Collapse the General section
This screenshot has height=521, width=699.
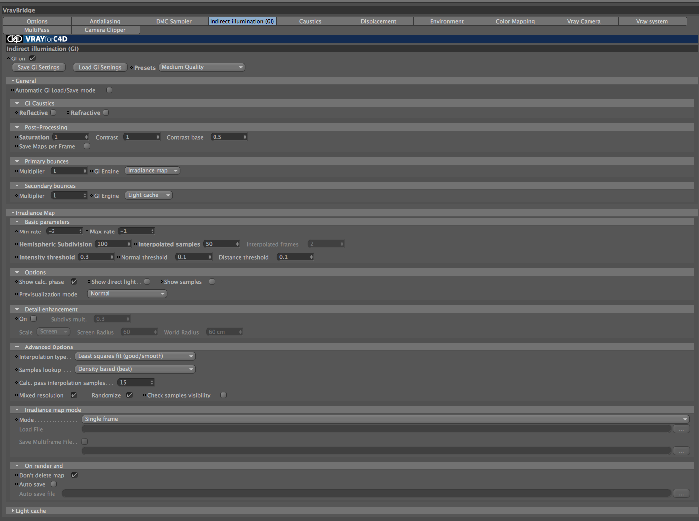[13, 81]
